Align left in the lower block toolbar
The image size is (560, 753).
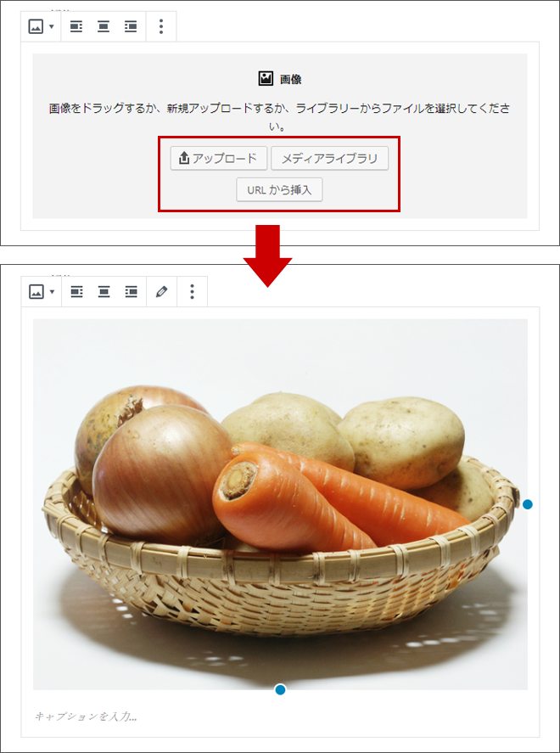coord(76,291)
